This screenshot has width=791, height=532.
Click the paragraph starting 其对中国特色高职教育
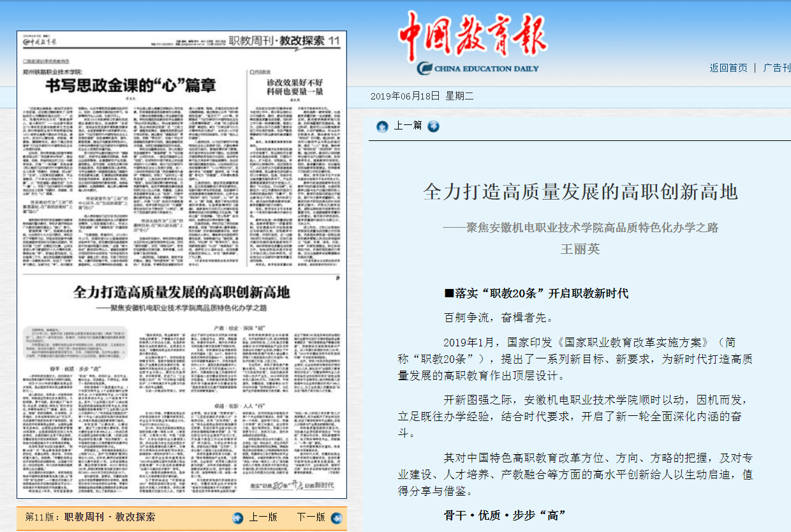[x=575, y=475]
